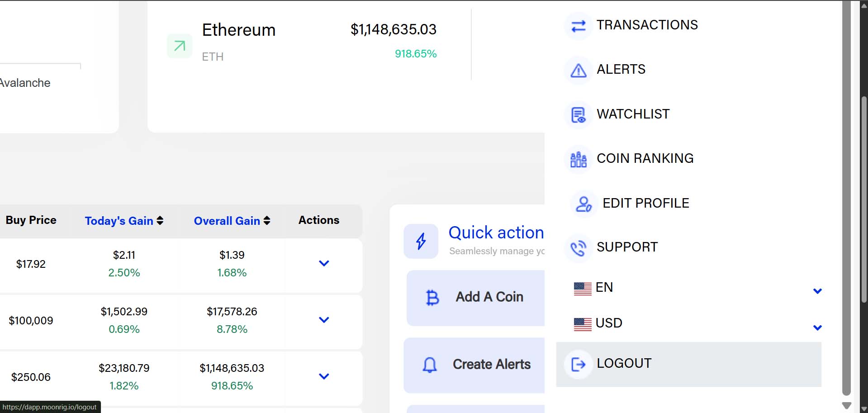Image resolution: width=868 pixels, height=413 pixels.
Task: Click the 2.50% today's gain percentage
Action: coord(124,273)
